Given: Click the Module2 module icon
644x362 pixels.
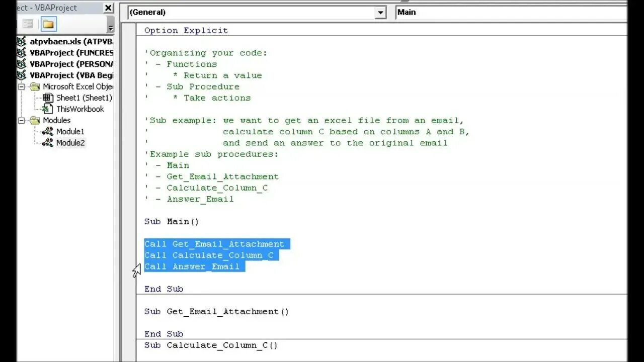Looking at the screenshot, I should (x=48, y=143).
